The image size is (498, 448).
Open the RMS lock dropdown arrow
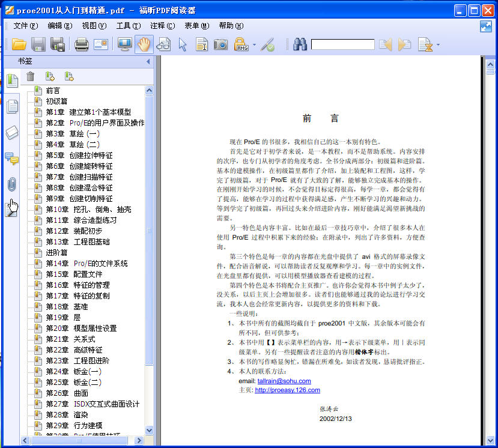[254, 45]
